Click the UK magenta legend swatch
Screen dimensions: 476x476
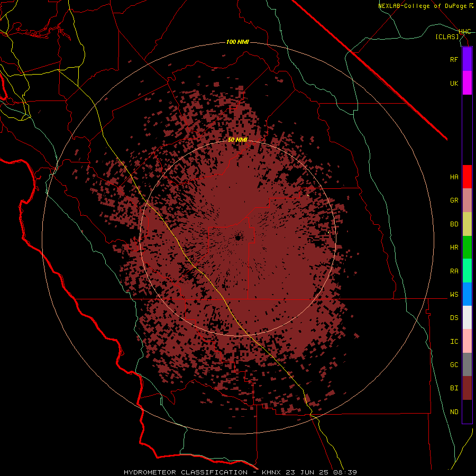tap(467, 83)
